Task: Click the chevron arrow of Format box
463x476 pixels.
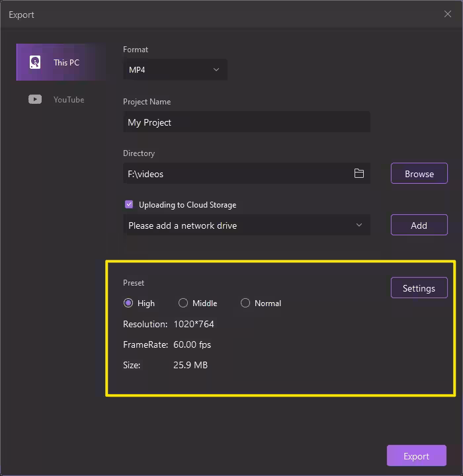Action: [x=216, y=70]
